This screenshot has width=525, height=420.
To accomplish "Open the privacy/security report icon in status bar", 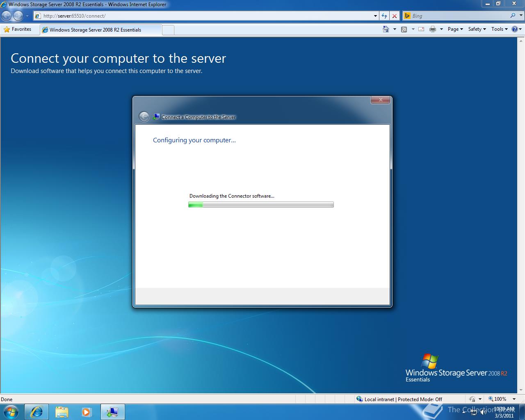I will pyautogui.click(x=472, y=399).
